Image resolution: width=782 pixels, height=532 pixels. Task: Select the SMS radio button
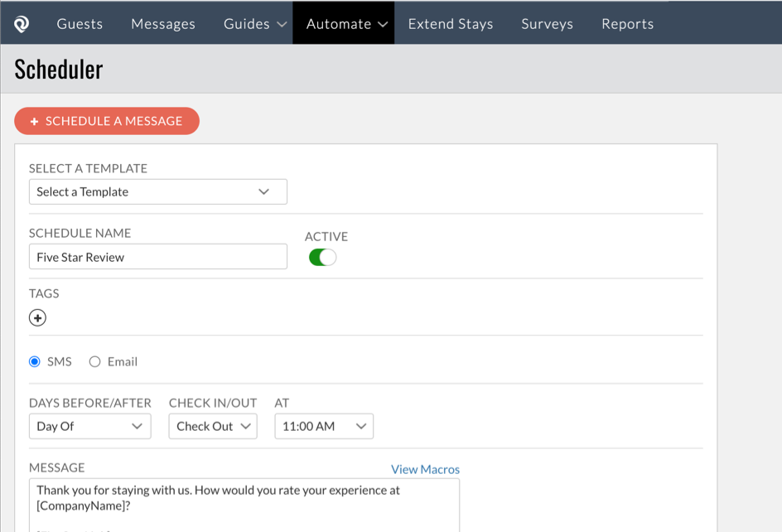tap(34, 361)
